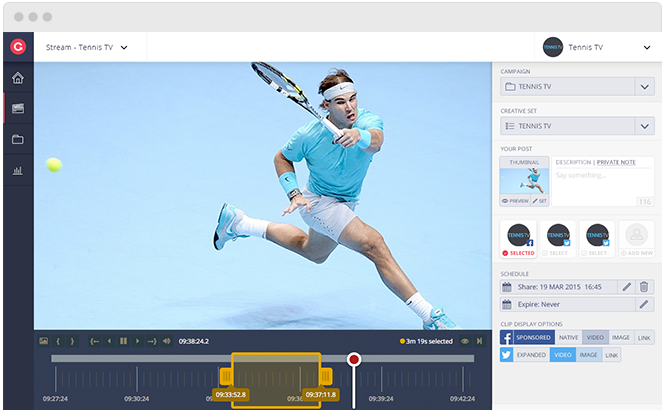Screen dimensions: 664x410
Task: Go to Home in the left sidebar
Action: (x=17, y=78)
